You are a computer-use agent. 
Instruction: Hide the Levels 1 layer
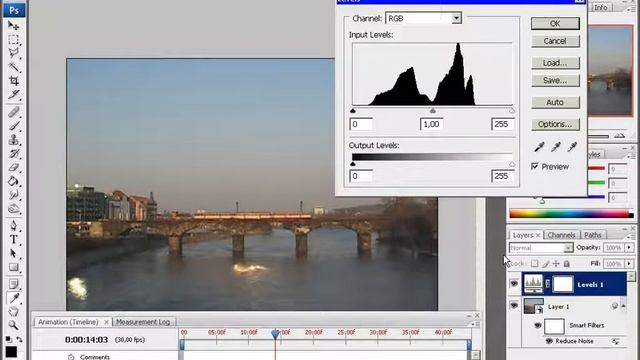(x=514, y=283)
